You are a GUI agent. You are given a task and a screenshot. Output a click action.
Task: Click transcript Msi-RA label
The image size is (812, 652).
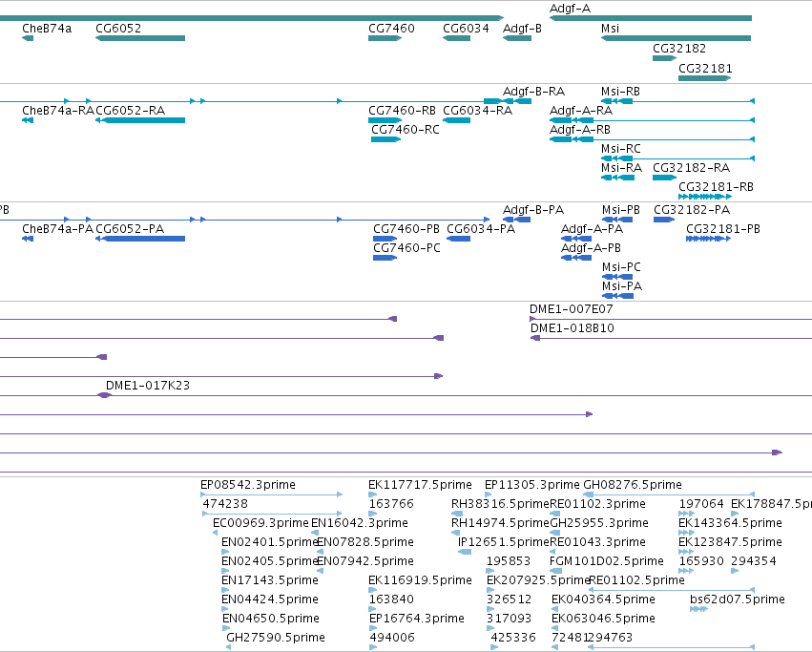click(621, 168)
